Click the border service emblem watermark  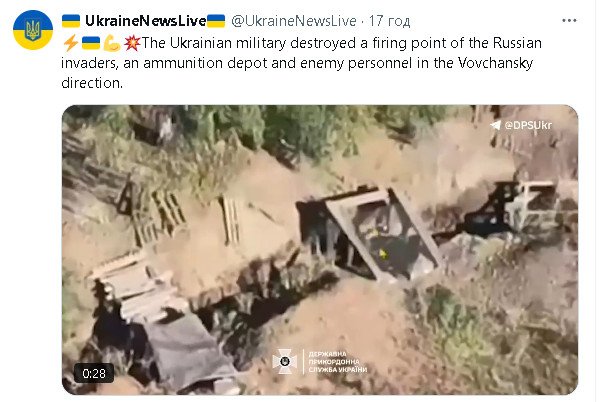pyautogui.click(x=285, y=361)
